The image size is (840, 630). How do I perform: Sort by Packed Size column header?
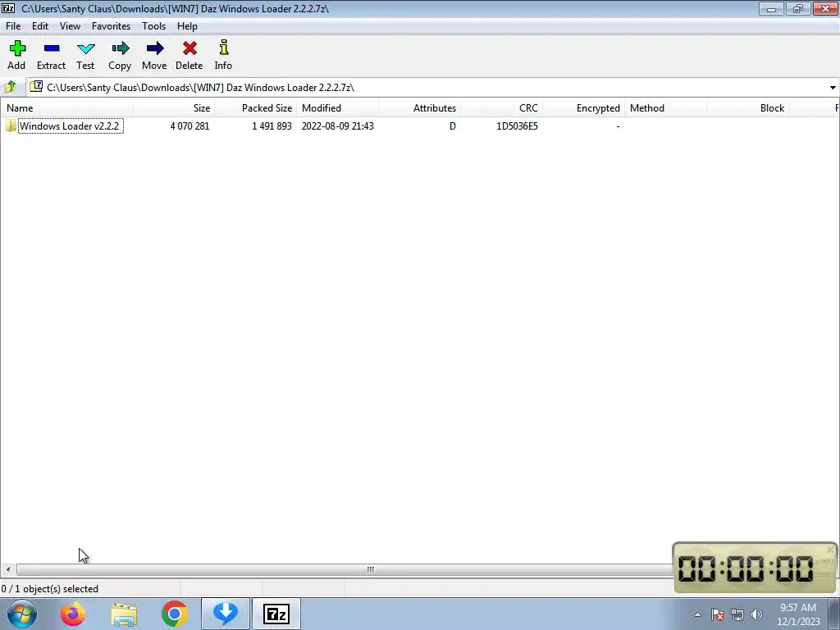pos(256,107)
